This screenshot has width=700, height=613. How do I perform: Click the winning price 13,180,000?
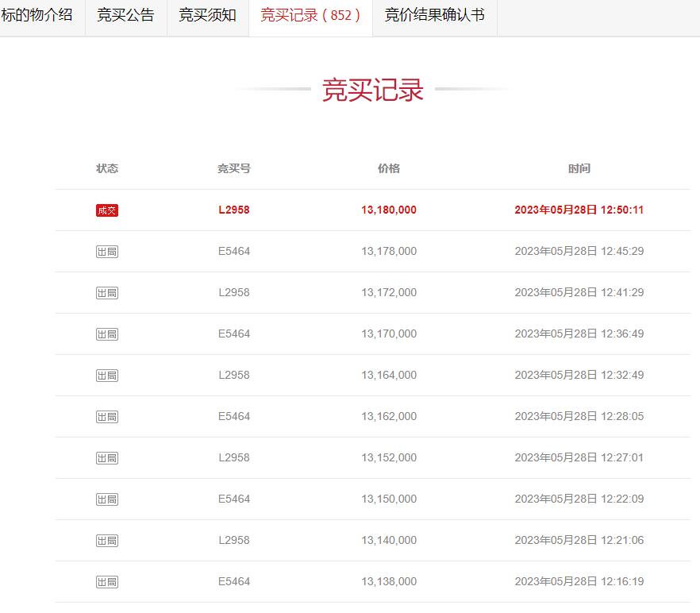click(388, 210)
